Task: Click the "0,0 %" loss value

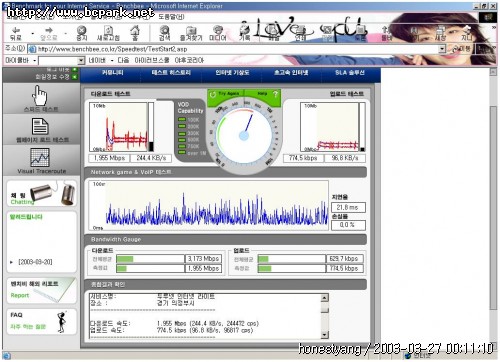Action: (348, 225)
